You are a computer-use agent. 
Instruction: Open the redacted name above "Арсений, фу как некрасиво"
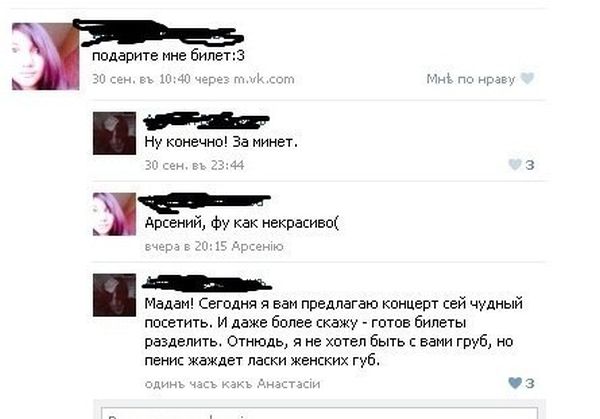click(x=204, y=202)
